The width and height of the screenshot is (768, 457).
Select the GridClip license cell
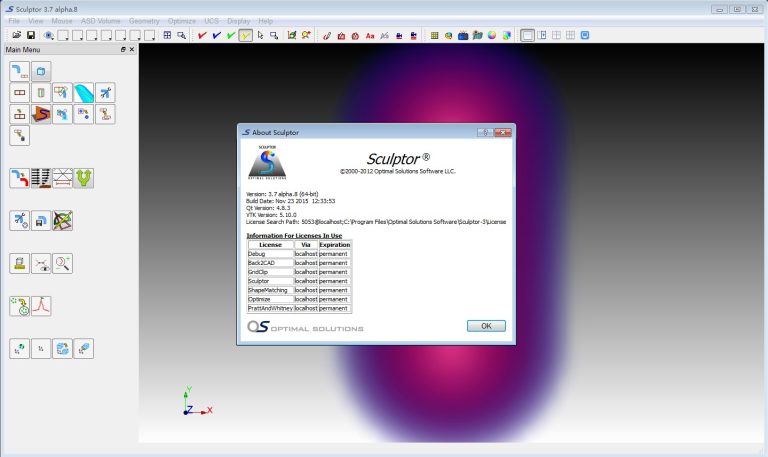[270, 272]
